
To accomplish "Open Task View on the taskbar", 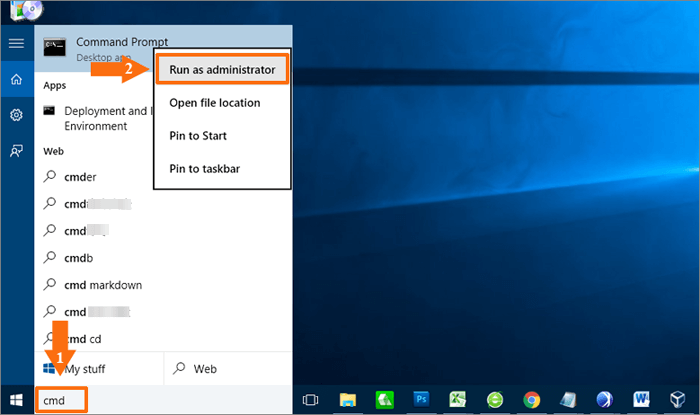I will tap(310, 400).
